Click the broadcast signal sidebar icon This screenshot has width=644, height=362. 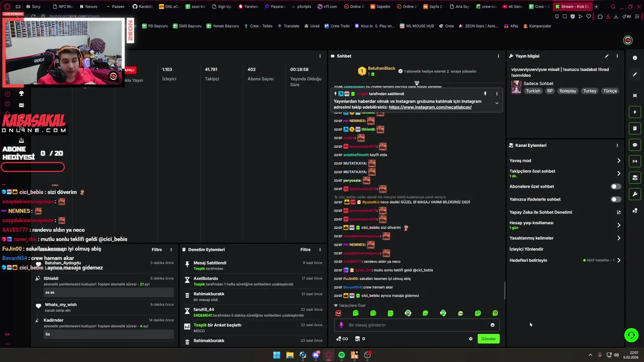click(635, 161)
